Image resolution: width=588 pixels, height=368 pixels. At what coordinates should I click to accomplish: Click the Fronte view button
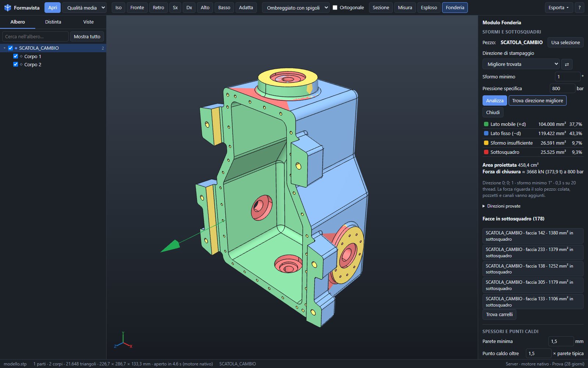(137, 7)
